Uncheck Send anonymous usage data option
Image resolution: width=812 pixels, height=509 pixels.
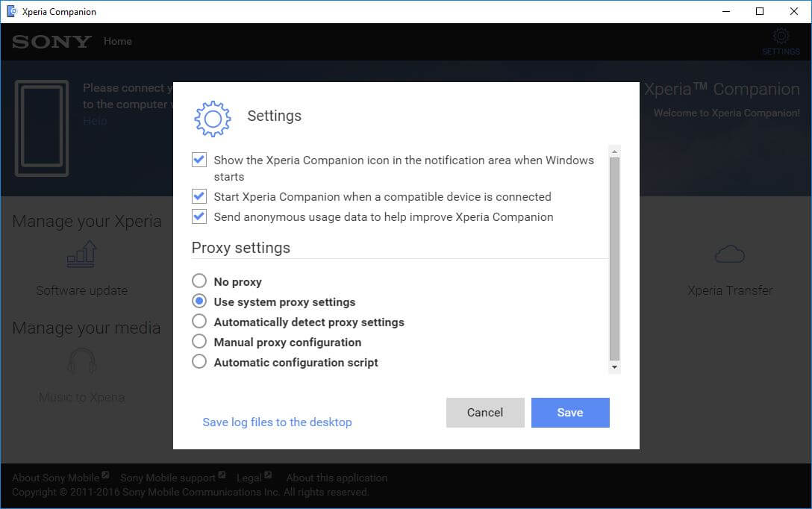pyautogui.click(x=199, y=216)
